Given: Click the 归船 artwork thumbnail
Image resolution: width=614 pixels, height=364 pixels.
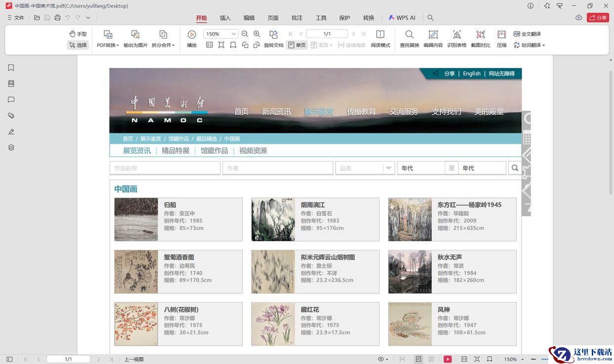Looking at the screenshot, I should (x=136, y=219).
